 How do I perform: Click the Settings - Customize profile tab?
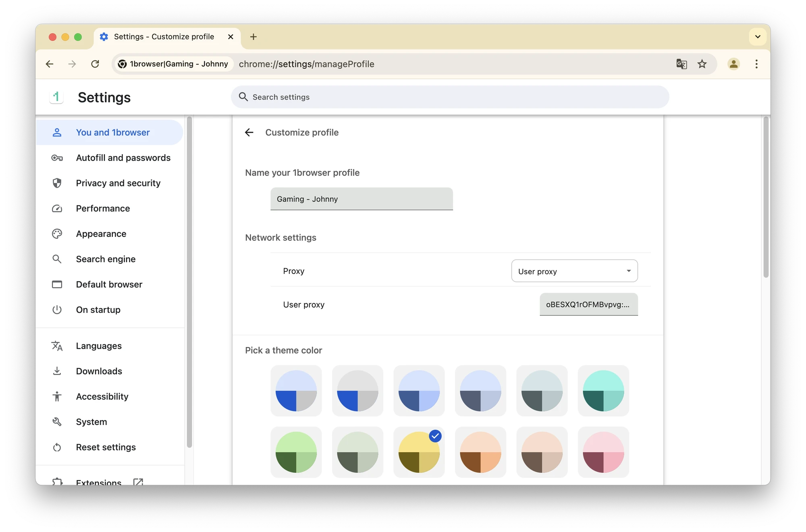click(x=167, y=37)
